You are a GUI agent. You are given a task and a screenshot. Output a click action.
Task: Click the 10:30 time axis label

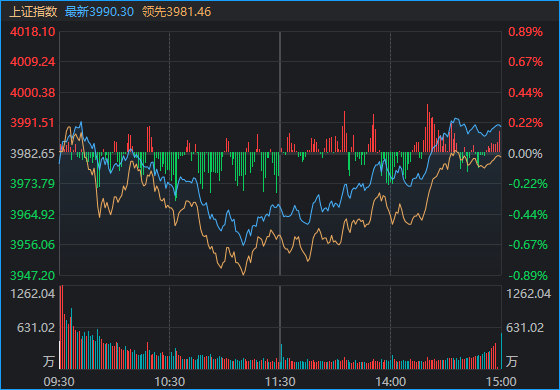169,382
